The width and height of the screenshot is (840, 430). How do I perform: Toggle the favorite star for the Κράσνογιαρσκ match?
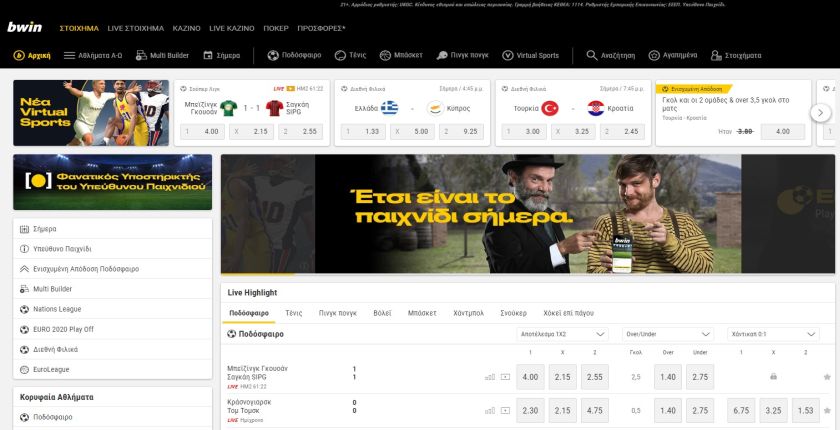coord(827,411)
